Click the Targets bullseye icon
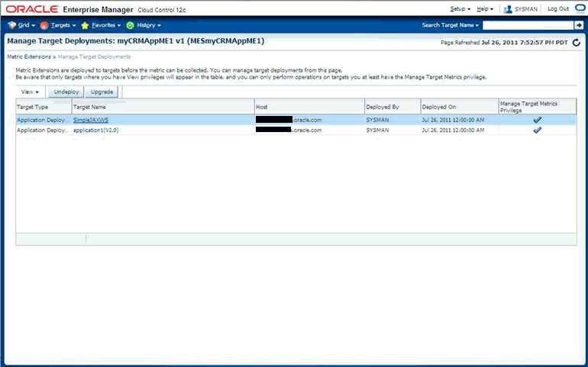Image resolution: width=588 pixels, height=367 pixels. [44, 25]
